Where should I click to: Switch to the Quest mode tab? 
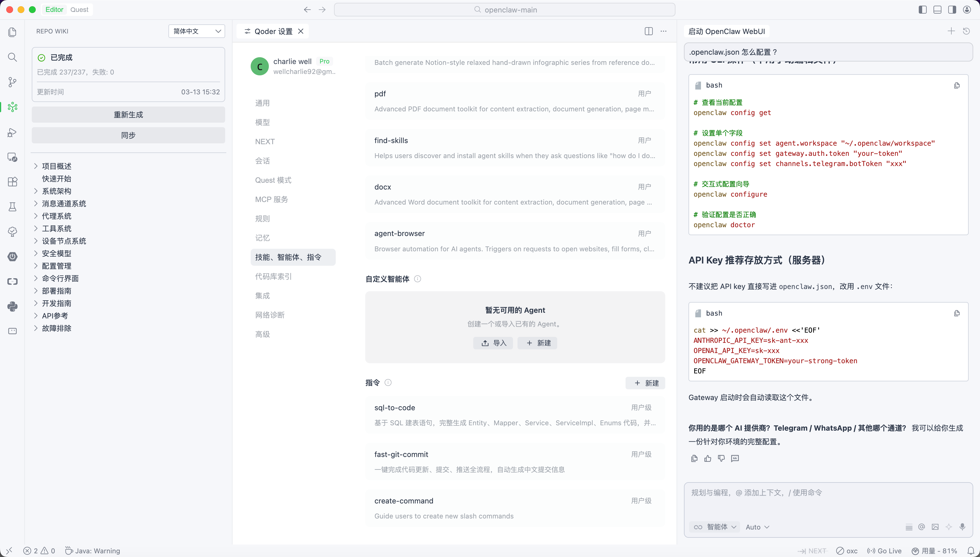(x=79, y=10)
